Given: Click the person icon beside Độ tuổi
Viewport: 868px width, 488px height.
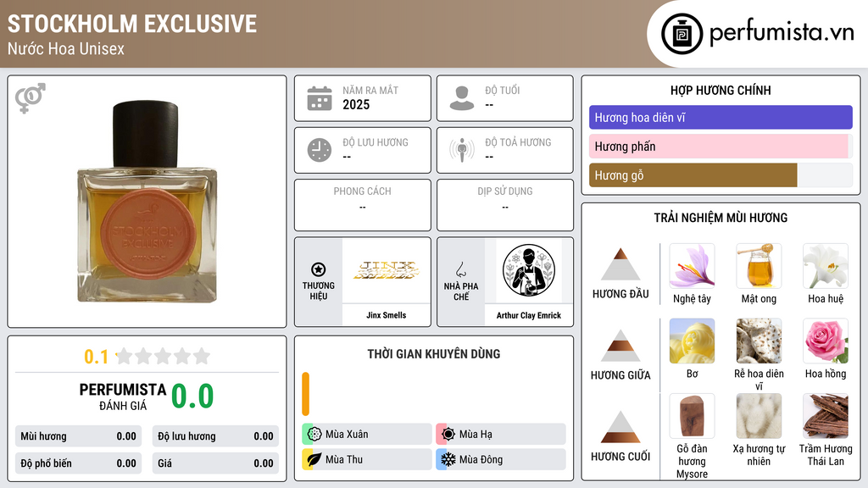Looking at the screenshot, I should click(x=462, y=98).
